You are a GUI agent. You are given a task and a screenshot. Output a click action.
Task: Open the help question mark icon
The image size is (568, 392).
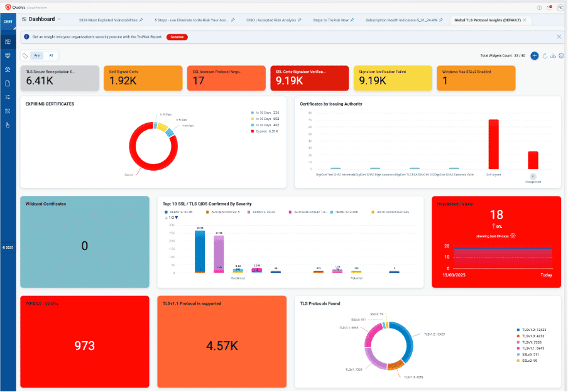(x=539, y=8)
